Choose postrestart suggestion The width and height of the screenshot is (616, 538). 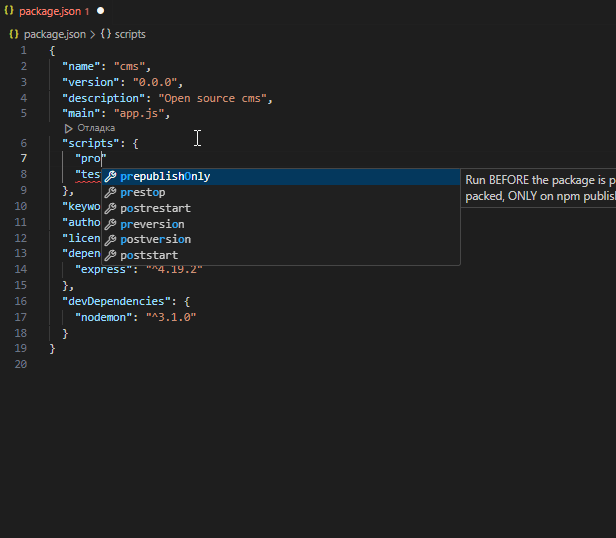coord(280,208)
